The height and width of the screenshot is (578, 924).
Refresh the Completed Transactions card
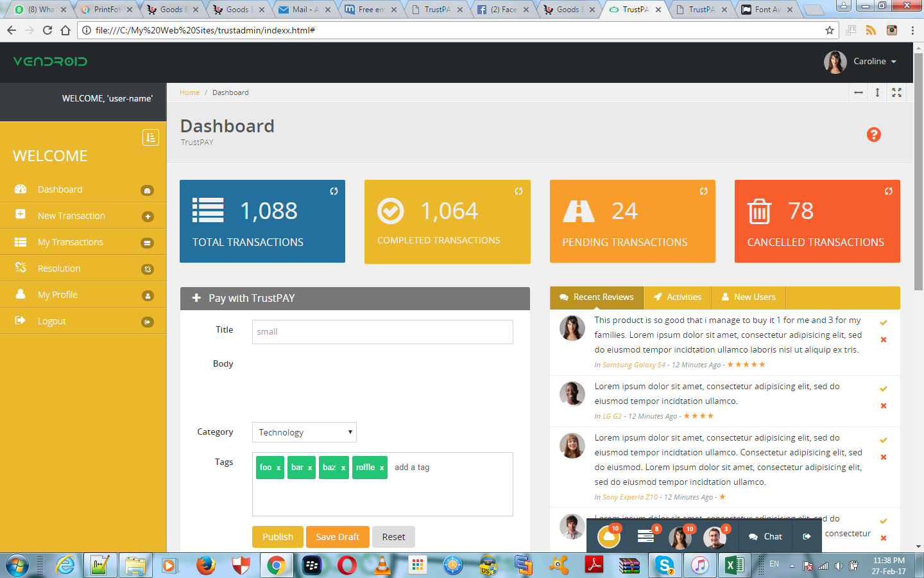click(518, 191)
